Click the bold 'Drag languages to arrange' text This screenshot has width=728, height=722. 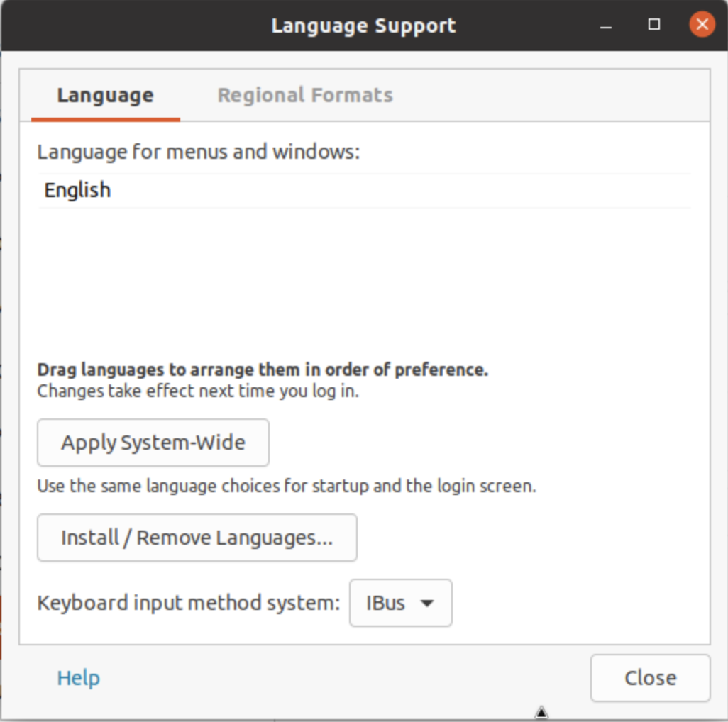point(263,370)
